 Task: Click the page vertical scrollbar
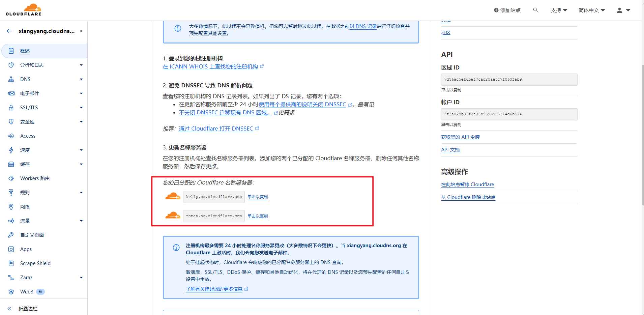click(643, 135)
